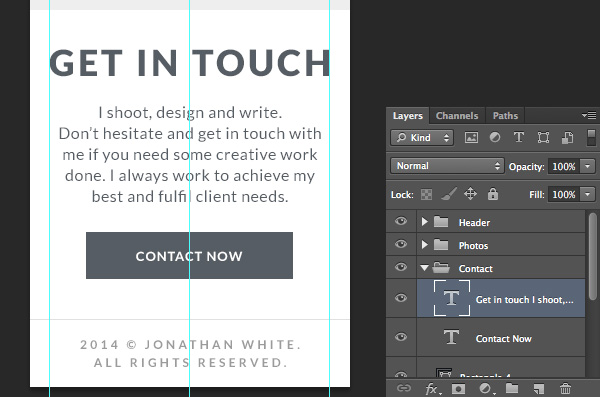
Task: Click the Lock all padlock icon
Action: [x=492, y=194]
